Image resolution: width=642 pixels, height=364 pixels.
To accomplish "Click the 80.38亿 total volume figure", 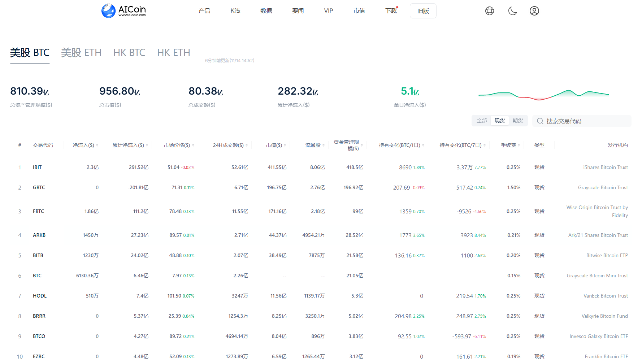I will coord(206,91).
